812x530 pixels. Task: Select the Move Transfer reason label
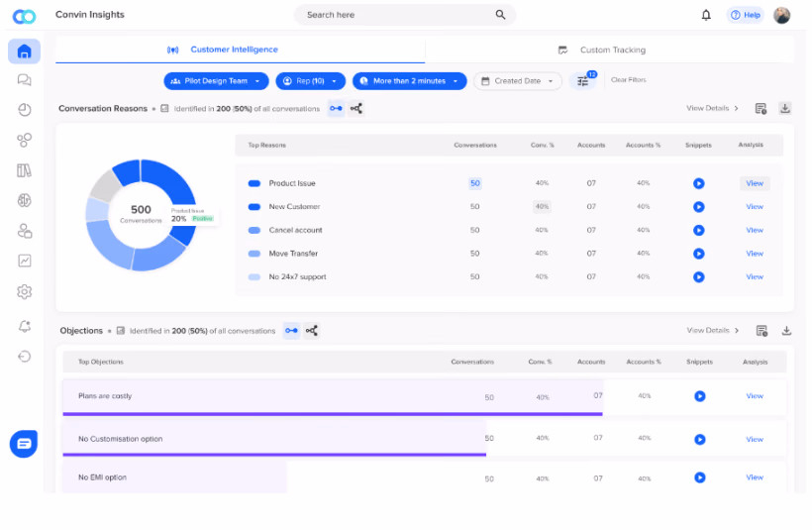point(293,254)
